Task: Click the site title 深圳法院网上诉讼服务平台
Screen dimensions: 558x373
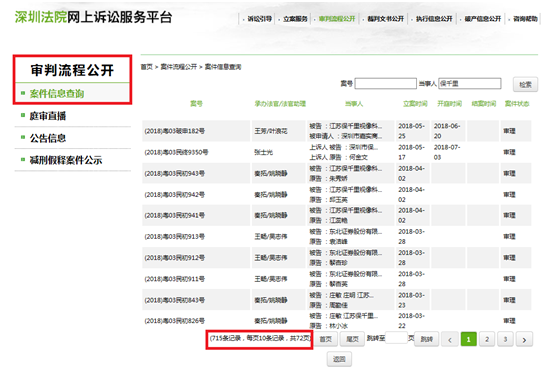Action: point(94,17)
